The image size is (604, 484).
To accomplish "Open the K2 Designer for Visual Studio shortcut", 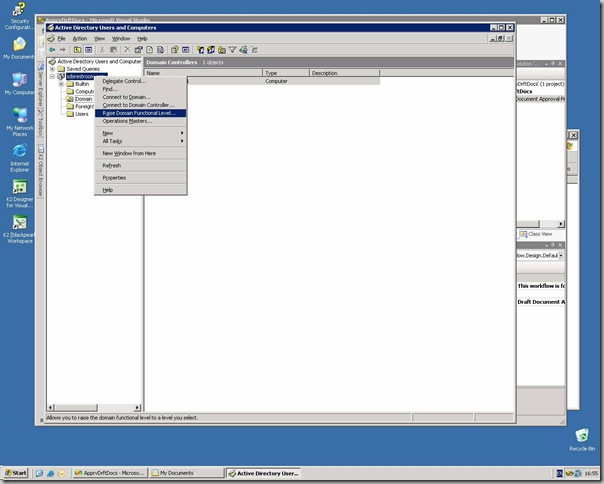I will [19, 193].
